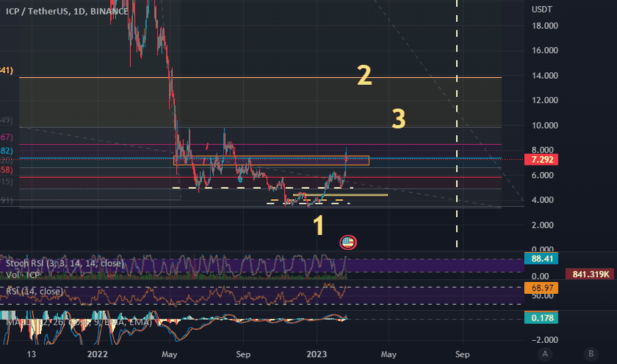This screenshot has height=364, width=617.
Task: Select the Vol · ICP indicator legend
Action: click(x=23, y=275)
